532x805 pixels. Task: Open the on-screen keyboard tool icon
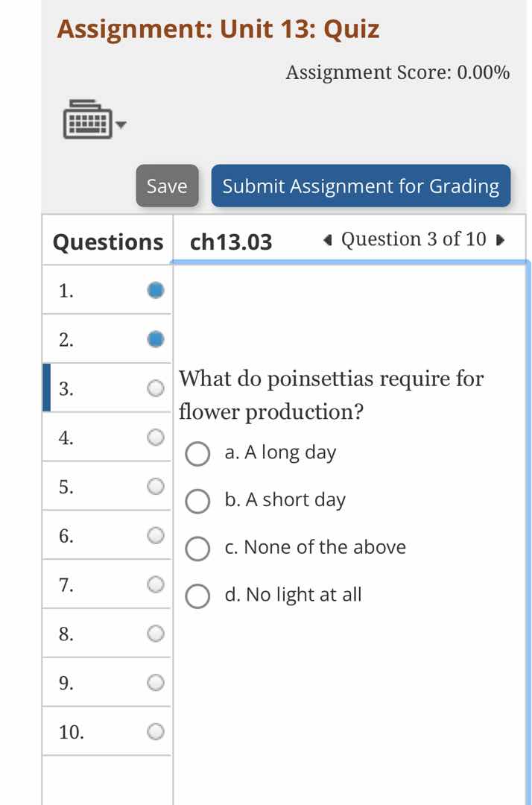click(x=86, y=119)
